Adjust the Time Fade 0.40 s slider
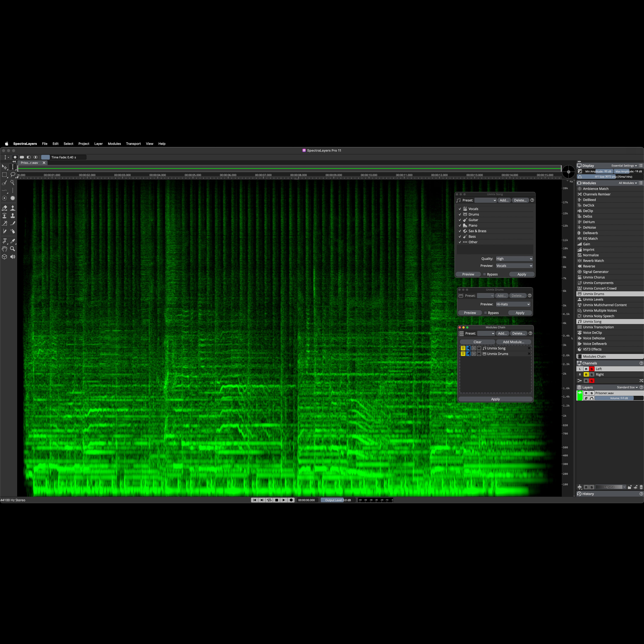The height and width of the screenshot is (644, 644). click(64, 157)
